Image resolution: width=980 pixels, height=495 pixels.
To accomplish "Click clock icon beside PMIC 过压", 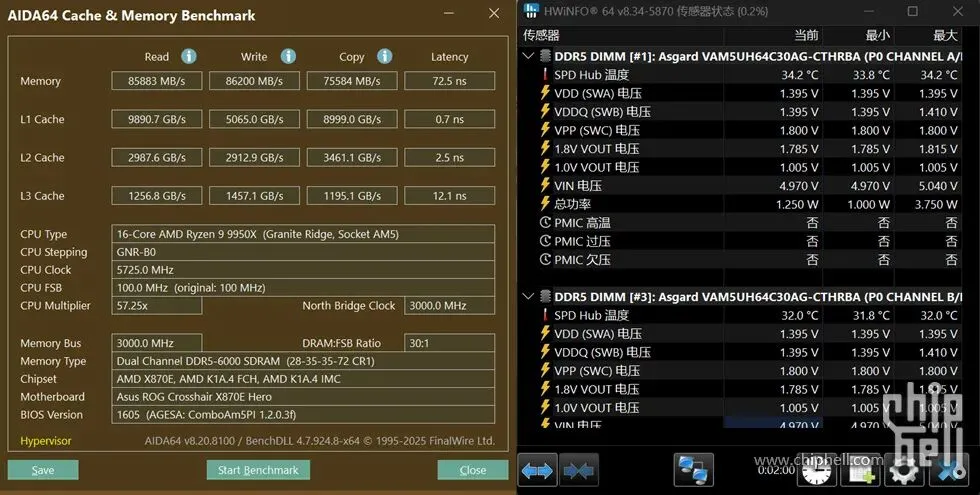I will 545,241.
